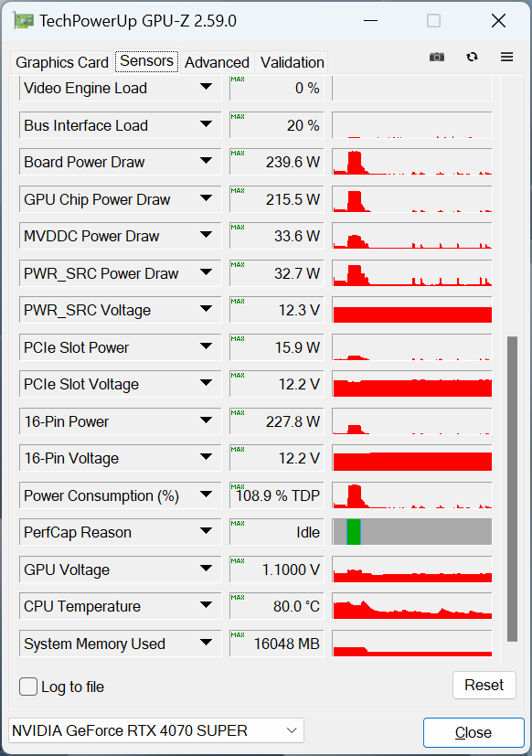This screenshot has height=756, width=532.
Task: Click the Board Power Draw graph
Action: point(412,162)
